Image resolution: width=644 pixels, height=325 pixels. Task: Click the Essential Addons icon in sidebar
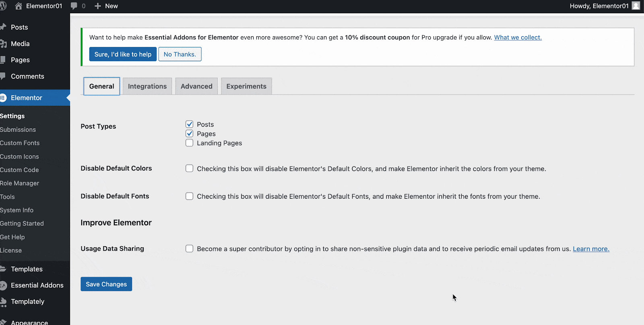[x=3, y=285]
